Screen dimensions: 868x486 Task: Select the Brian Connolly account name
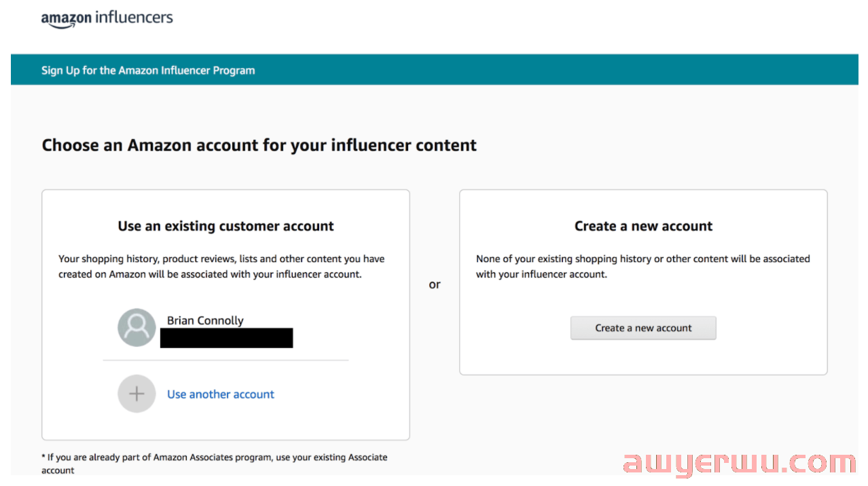point(205,320)
